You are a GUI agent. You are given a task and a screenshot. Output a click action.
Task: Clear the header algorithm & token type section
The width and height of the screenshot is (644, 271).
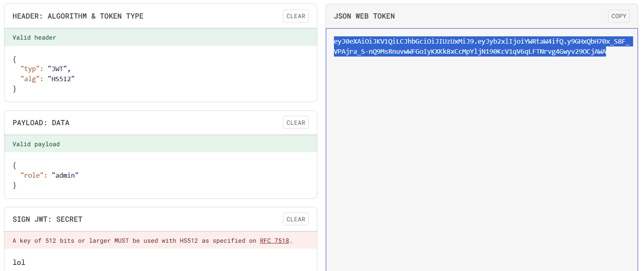tap(296, 16)
